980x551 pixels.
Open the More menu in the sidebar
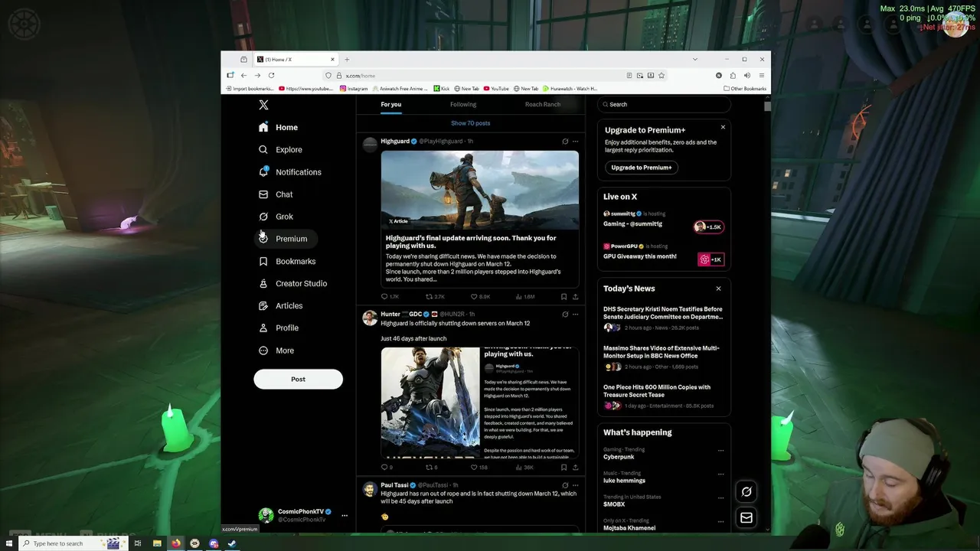(x=276, y=350)
